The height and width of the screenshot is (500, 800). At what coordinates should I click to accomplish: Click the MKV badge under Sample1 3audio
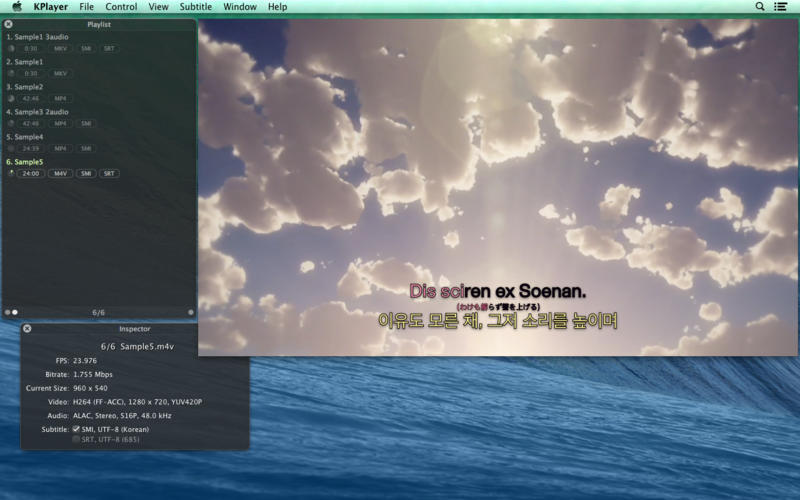click(x=61, y=48)
